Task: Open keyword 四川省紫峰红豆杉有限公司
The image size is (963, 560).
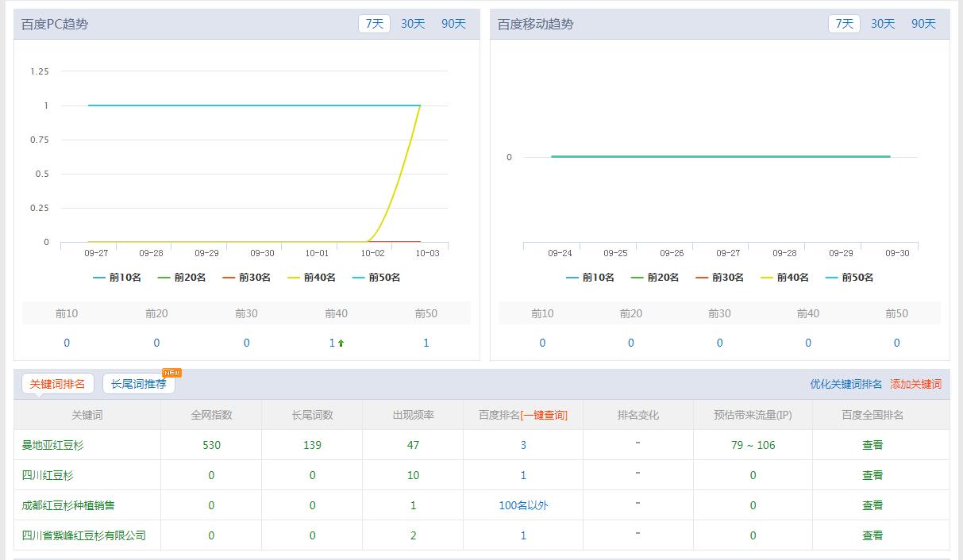Action: click(83, 535)
